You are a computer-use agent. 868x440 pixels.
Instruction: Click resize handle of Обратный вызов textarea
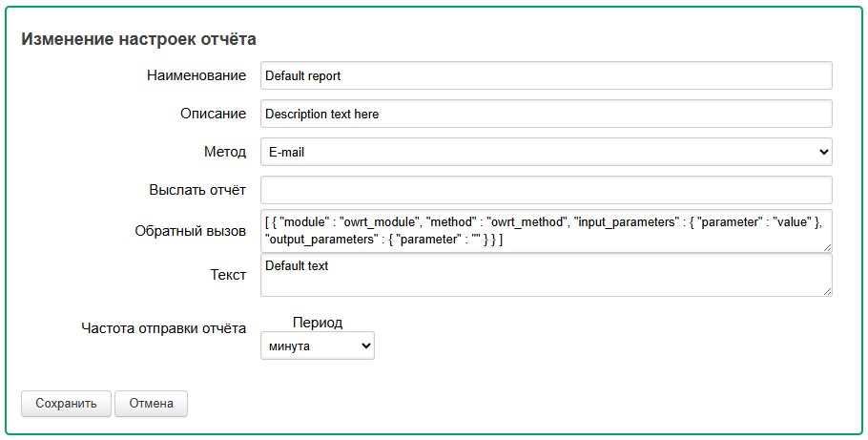tap(826, 247)
